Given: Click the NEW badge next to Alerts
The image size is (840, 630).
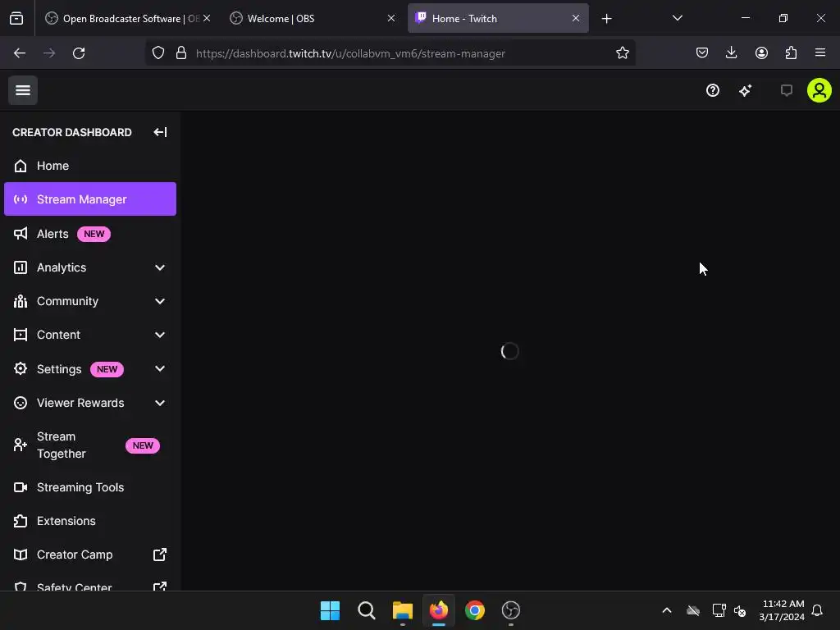Looking at the screenshot, I should [x=94, y=234].
